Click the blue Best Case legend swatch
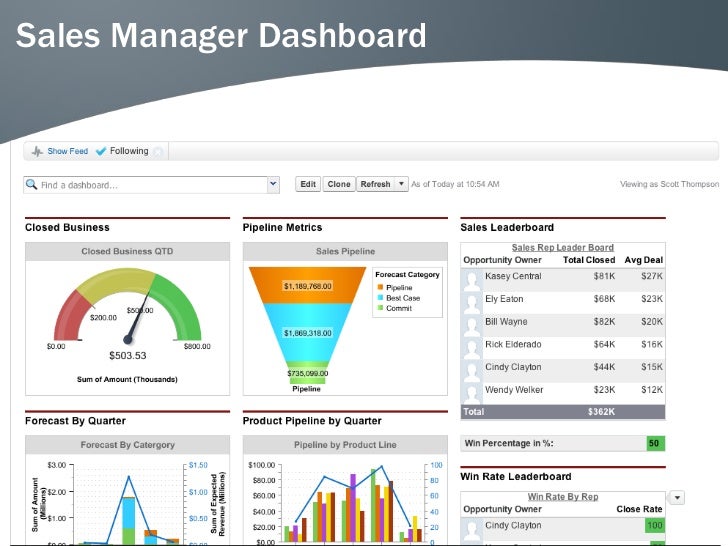Screen dimensions: 728x546 380,298
